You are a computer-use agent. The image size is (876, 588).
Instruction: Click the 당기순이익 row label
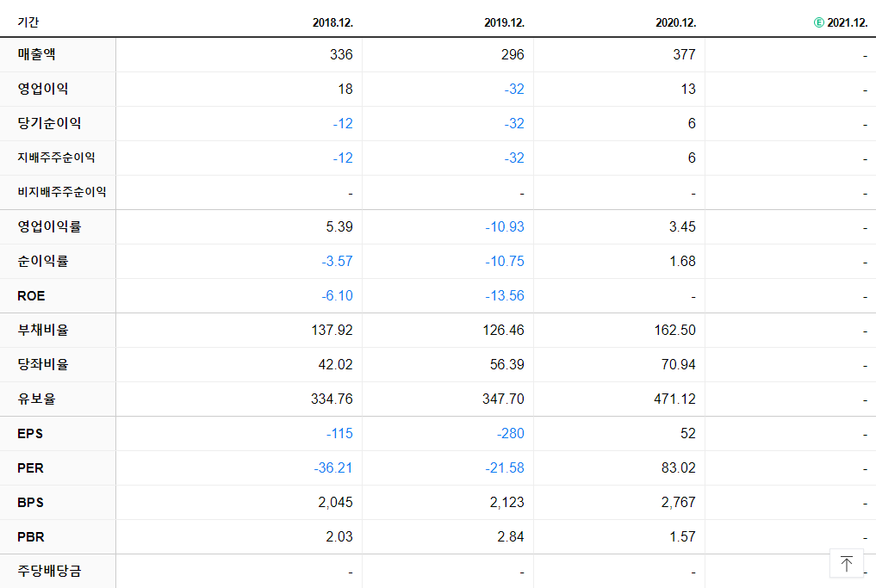click(x=49, y=123)
